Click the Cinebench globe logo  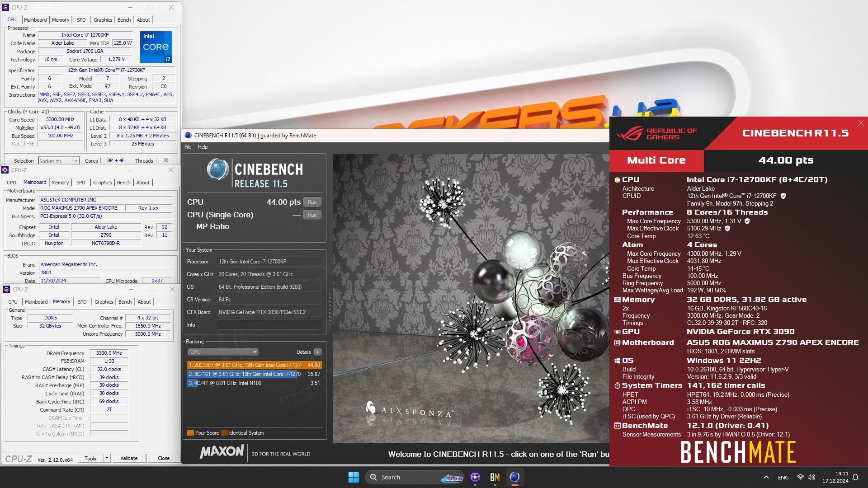tap(218, 170)
